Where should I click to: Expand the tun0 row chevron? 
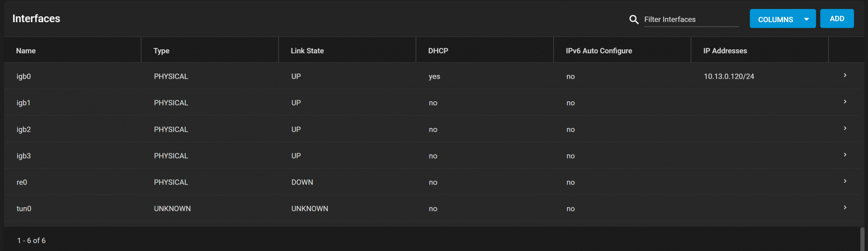(x=845, y=207)
